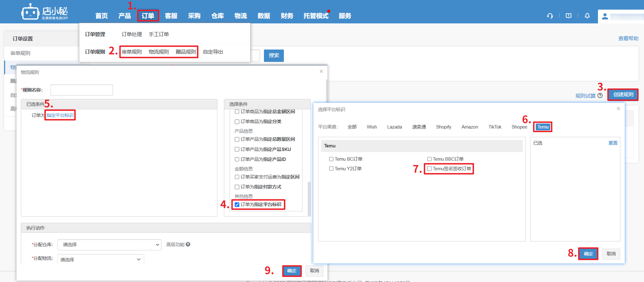644x282 pixels.
Task: Click the user account avatar icon
Action: pyautogui.click(x=605, y=17)
